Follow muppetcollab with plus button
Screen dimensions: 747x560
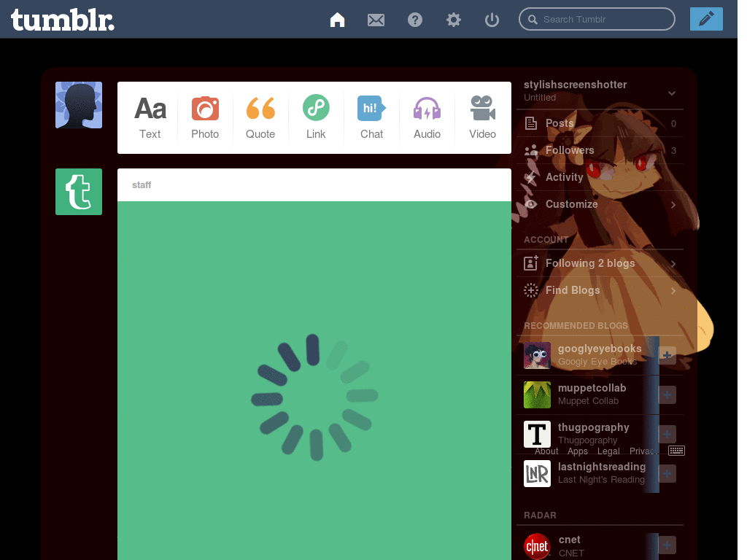click(x=667, y=394)
